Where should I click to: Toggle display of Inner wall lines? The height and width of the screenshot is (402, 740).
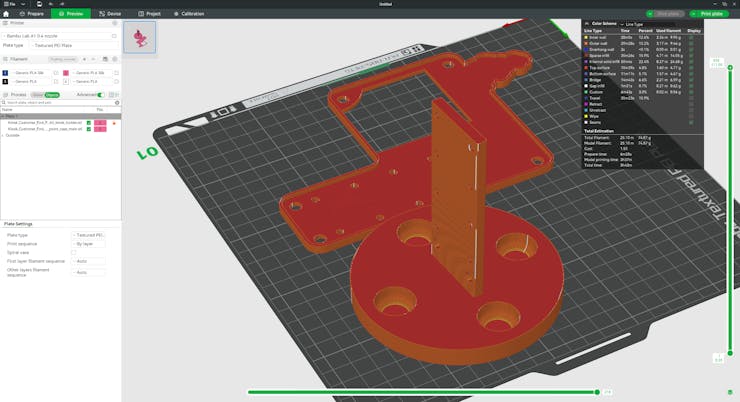point(691,37)
